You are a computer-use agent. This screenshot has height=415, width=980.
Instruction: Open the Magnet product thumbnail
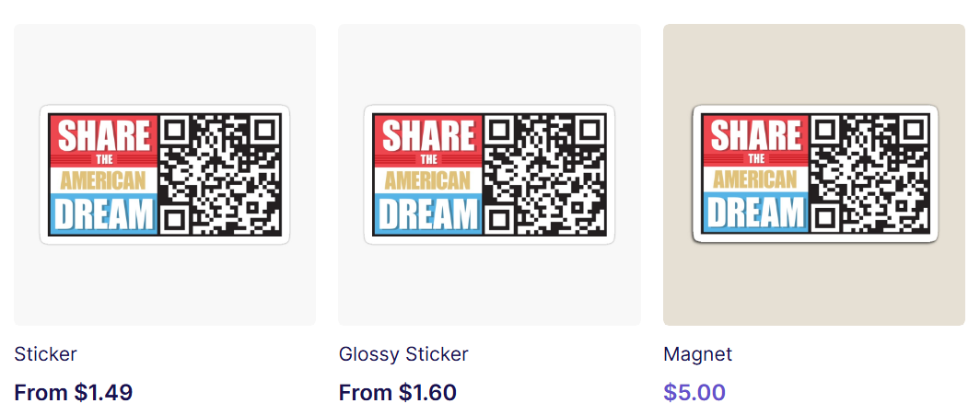[x=814, y=175]
